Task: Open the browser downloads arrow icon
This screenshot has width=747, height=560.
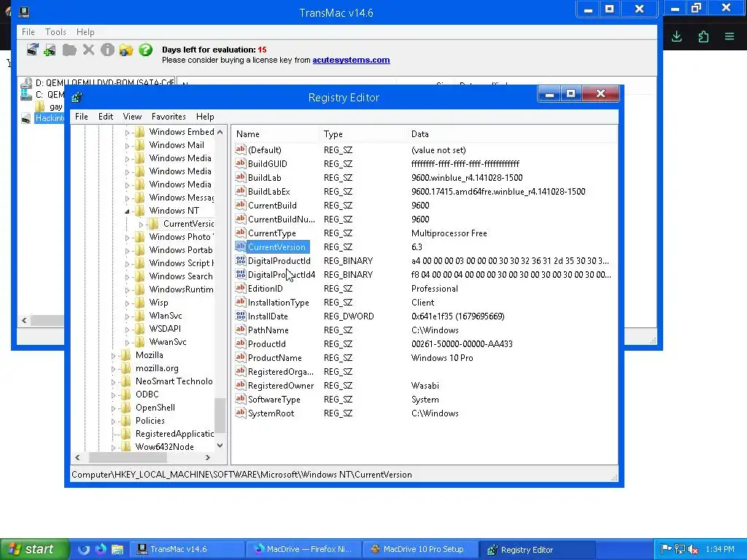Action: (x=676, y=36)
